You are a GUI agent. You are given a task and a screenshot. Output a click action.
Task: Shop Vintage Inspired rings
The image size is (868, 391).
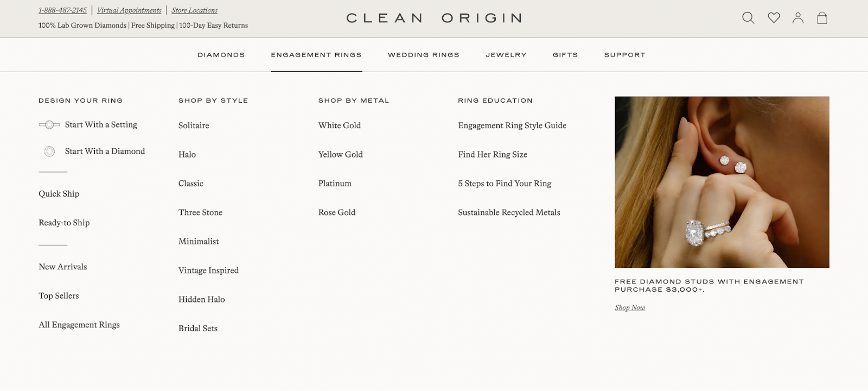tap(208, 270)
